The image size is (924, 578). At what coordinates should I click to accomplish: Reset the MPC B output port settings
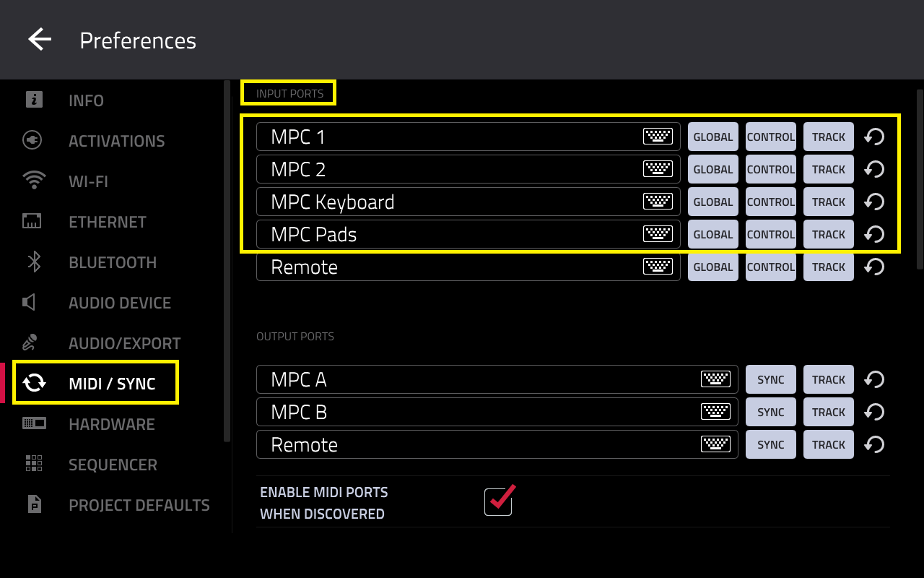click(874, 412)
